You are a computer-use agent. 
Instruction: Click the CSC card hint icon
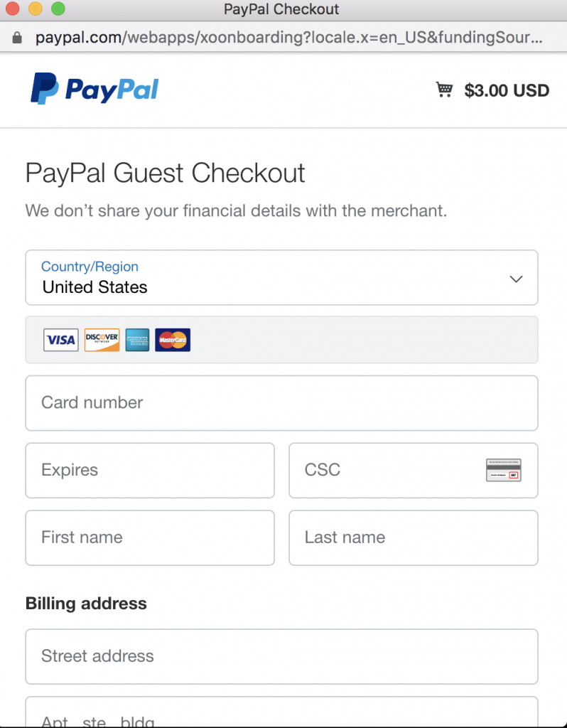point(504,470)
